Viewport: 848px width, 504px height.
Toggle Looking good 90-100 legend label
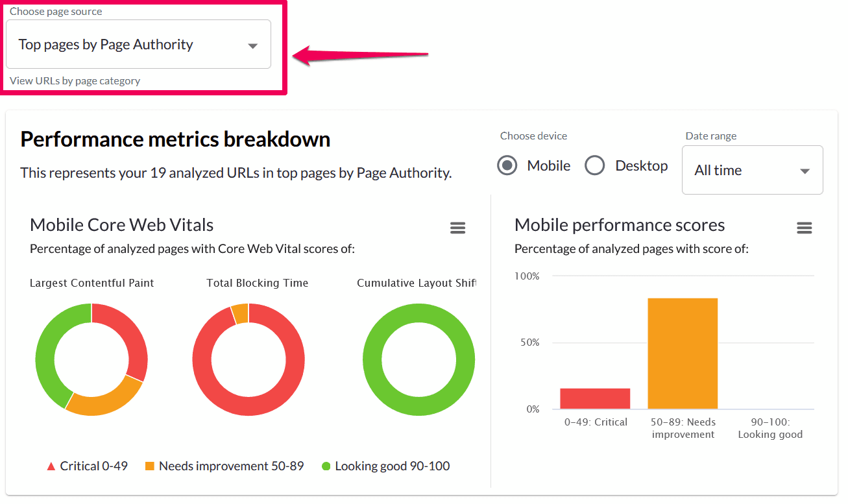(x=392, y=466)
